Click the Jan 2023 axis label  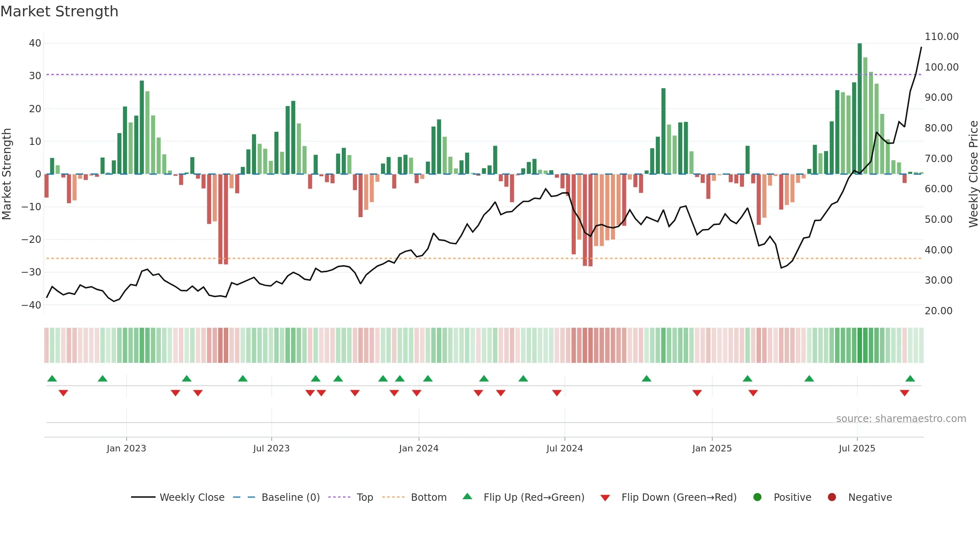point(126,448)
